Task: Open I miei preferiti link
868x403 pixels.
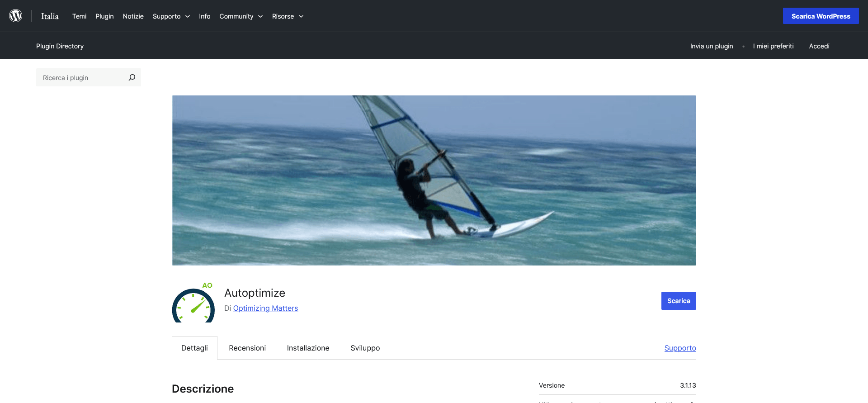Action: [x=773, y=46]
